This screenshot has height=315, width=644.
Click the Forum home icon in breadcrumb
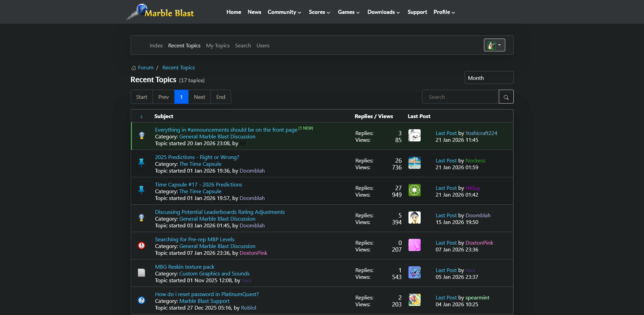coord(134,68)
